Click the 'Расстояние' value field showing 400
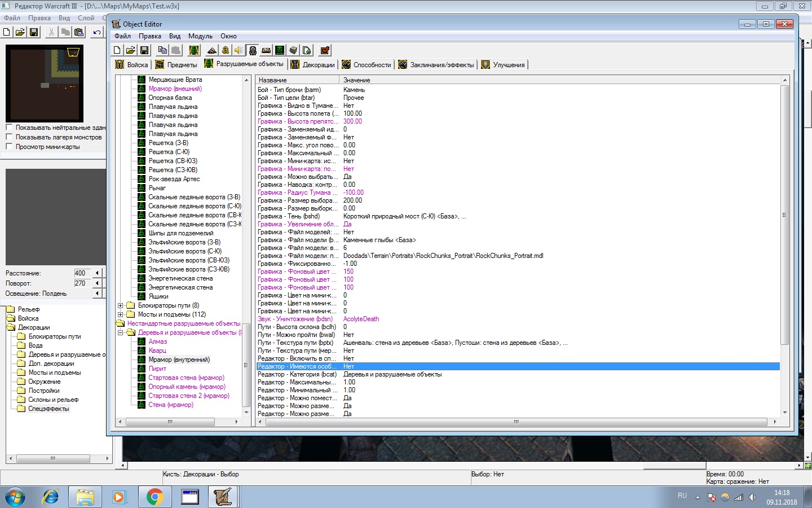The height and width of the screenshot is (508, 812). point(82,273)
